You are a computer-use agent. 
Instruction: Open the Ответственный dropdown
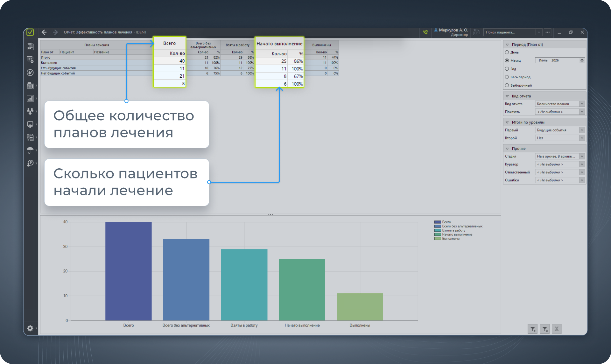(560, 172)
